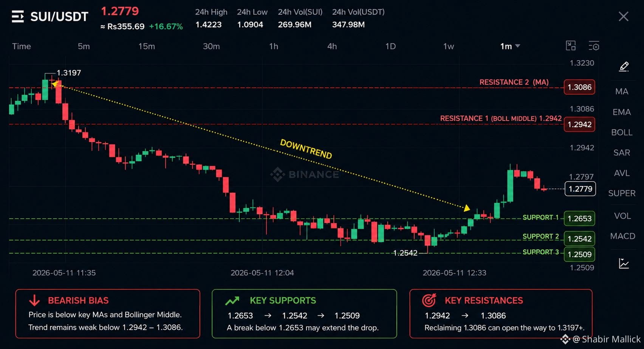Click the 1.2509 support price tag
The width and height of the screenshot is (644, 349).
point(579,254)
